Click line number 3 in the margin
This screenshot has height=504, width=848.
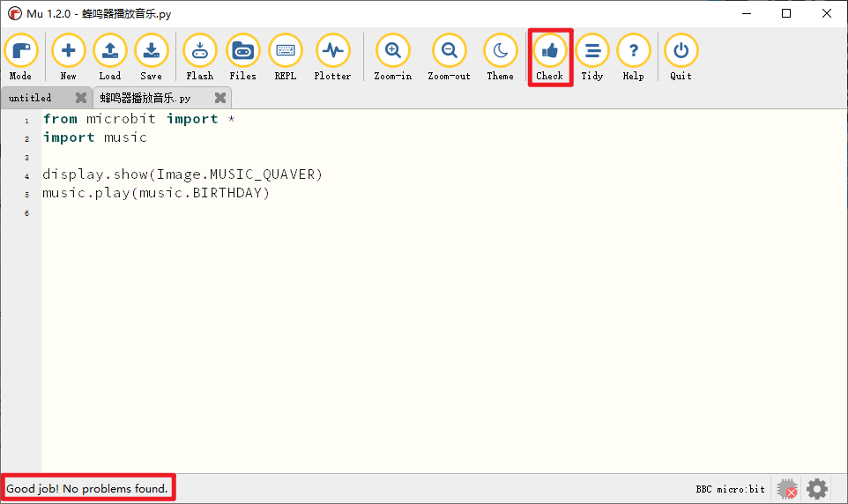[26, 158]
